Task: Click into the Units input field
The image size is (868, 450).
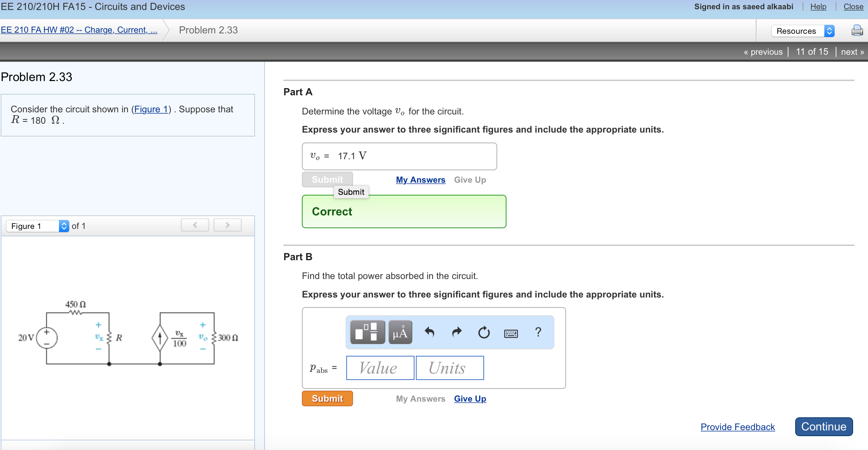Action: click(x=449, y=368)
